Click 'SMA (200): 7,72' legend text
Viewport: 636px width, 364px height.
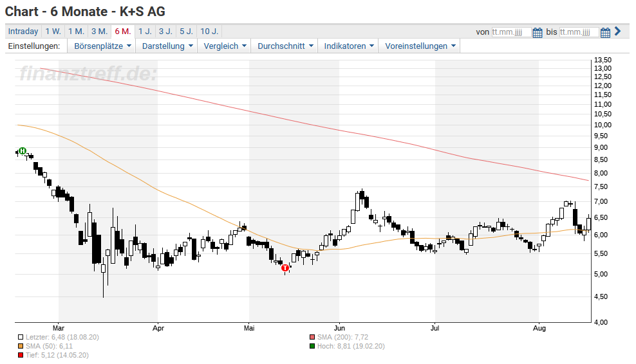pyautogui.click(x=342, y=337)
